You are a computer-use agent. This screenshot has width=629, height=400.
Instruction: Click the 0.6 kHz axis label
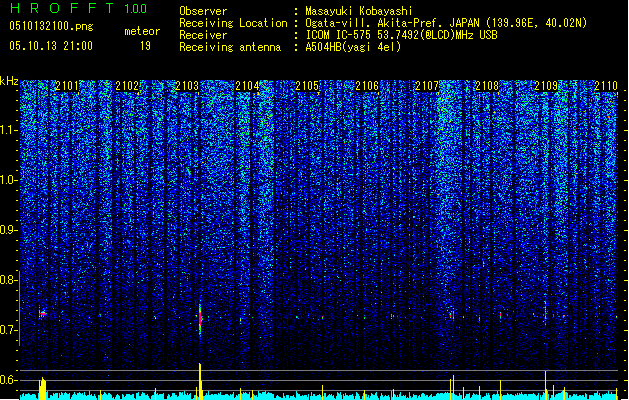[x=9, y=380]
